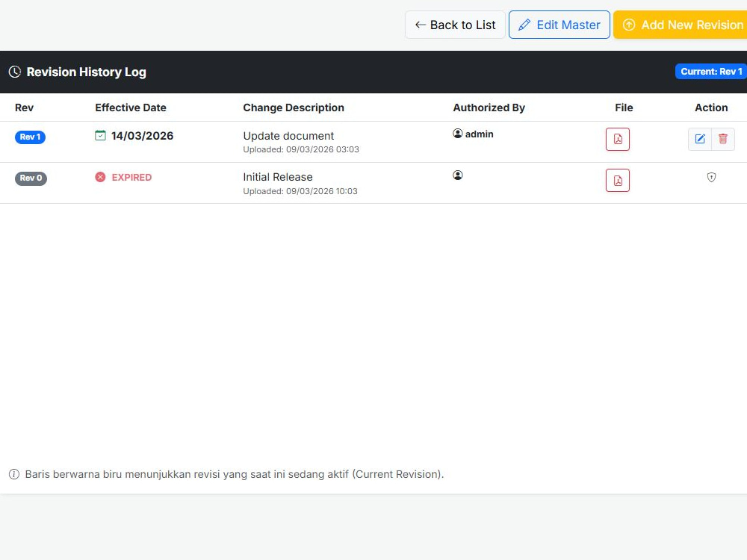Click the Initial Release description

tap(278, 177)
